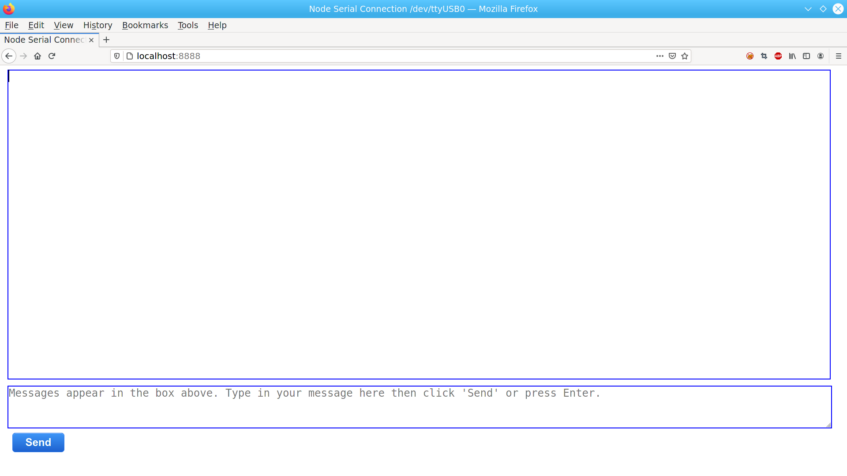The image size is (847, 476).
Task: Click tracking protection shield icon
Action: (x=117, y=56)
